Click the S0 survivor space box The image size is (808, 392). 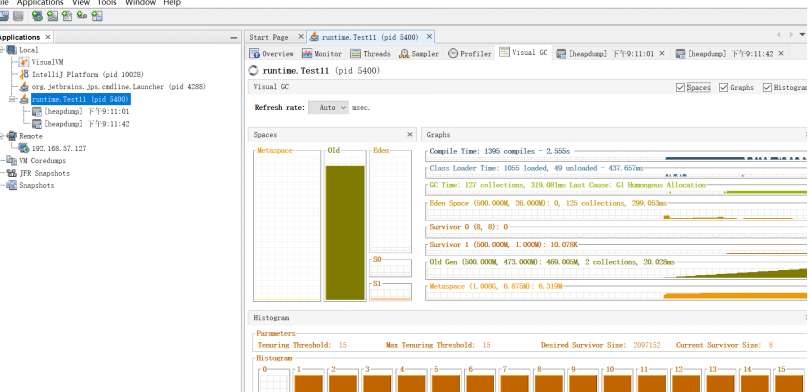pyautogui.click(x=391, y=268)
